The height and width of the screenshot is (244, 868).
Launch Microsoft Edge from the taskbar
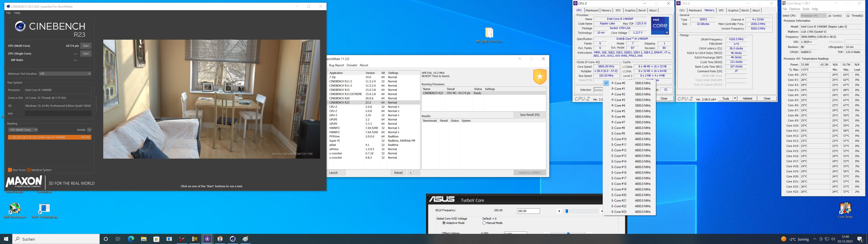pos(131,239)
